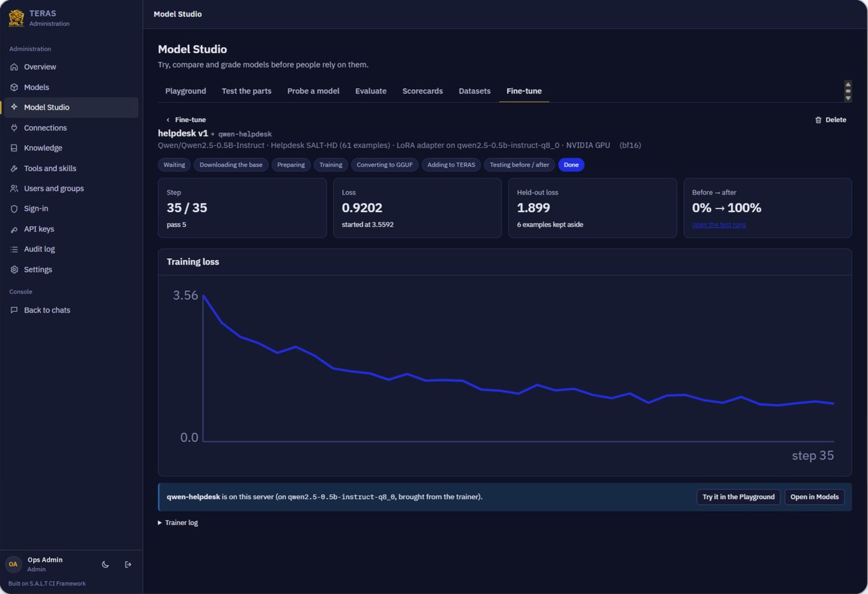
Task: Click Try it in the Playground button
Action: (x=738, y=497)
